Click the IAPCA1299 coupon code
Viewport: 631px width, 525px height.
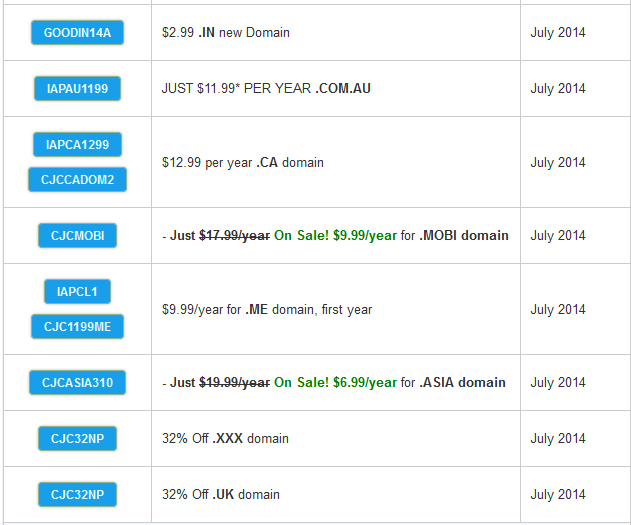click(77, 144)
